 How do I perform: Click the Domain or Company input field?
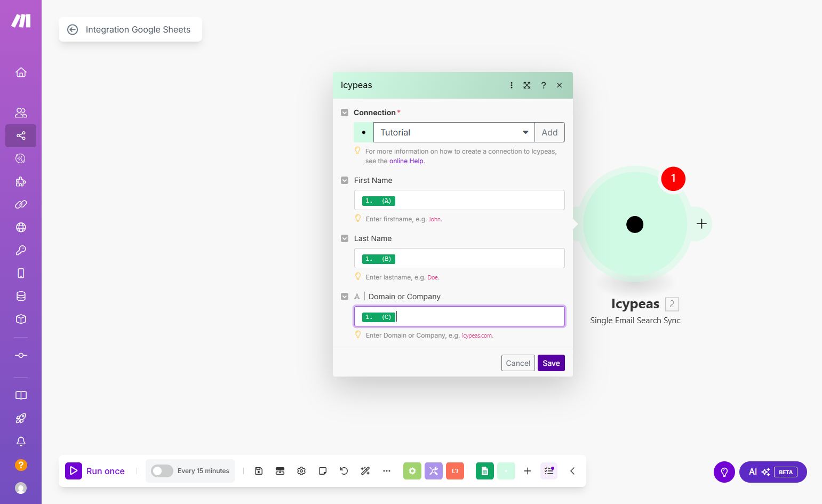pyautogui.click(x=459, y=316)
